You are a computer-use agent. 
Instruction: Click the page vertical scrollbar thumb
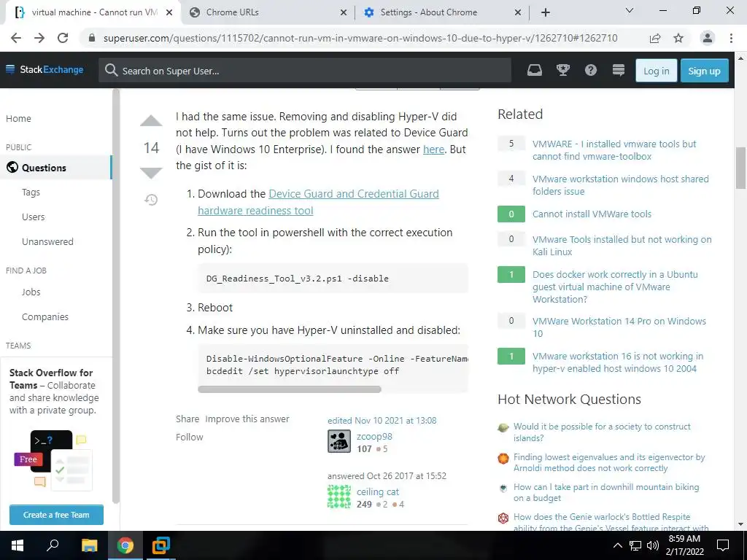tap(740, 168)
